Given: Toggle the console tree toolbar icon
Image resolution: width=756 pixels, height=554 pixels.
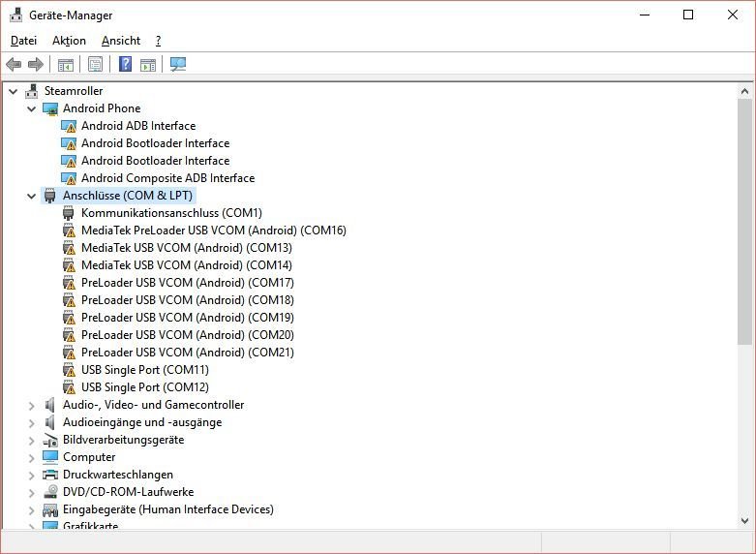Looking at the screenshot, I should tap(66, 64).
